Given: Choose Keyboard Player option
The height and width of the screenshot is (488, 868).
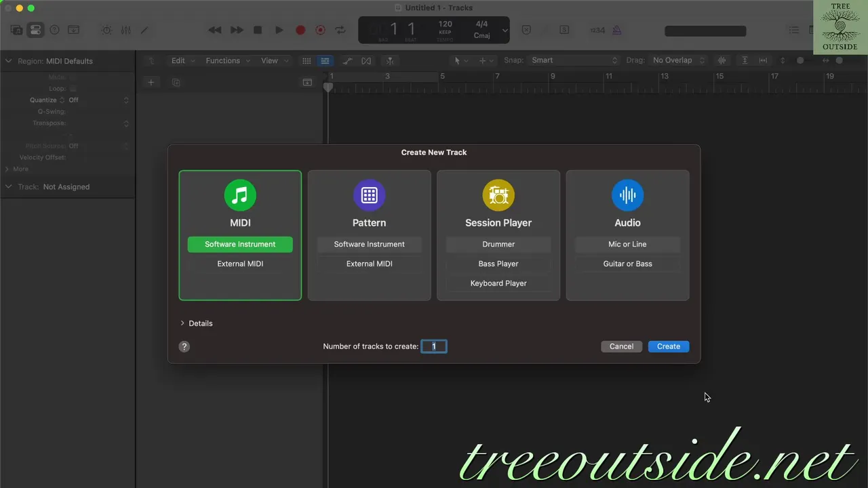Looking at the screenshot, I should (498, 283).
